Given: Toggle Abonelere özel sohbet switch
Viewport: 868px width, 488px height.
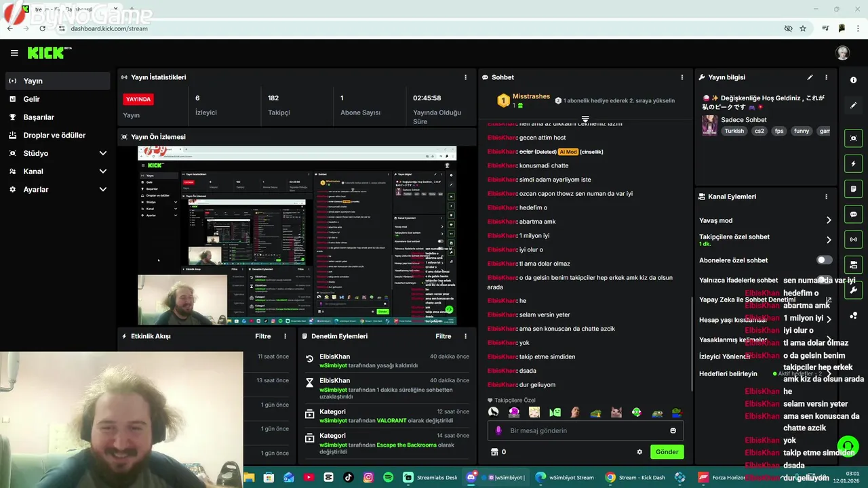Looking at the screenshot, I should click(x=825, y=260).
